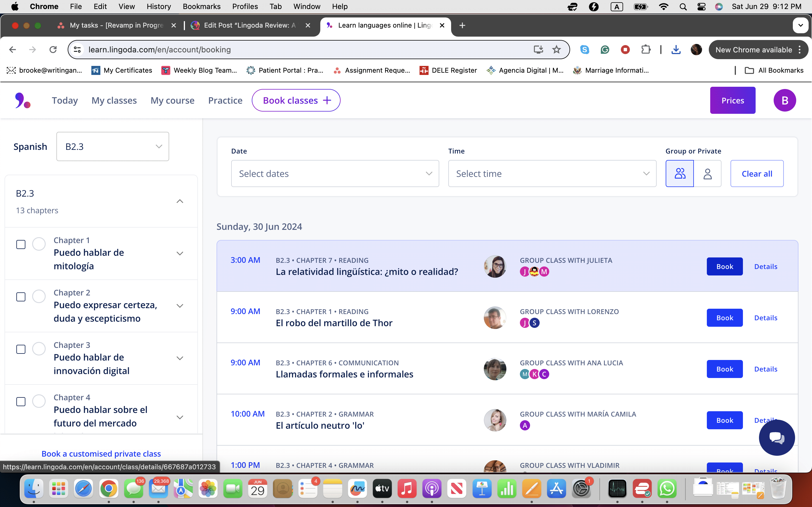
Task: Open the chat support bubble
Action: pyautogui.click(x=776, y=438)
